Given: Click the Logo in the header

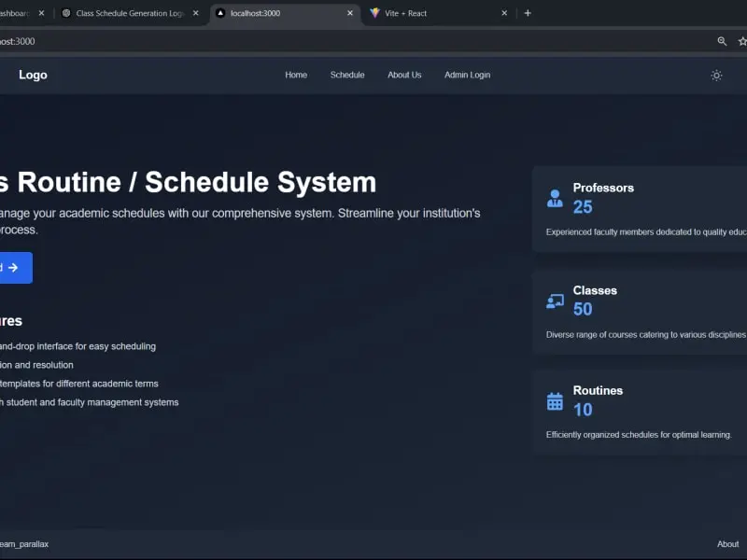Looking at the screenshot, I should click(x=33, y=75).
